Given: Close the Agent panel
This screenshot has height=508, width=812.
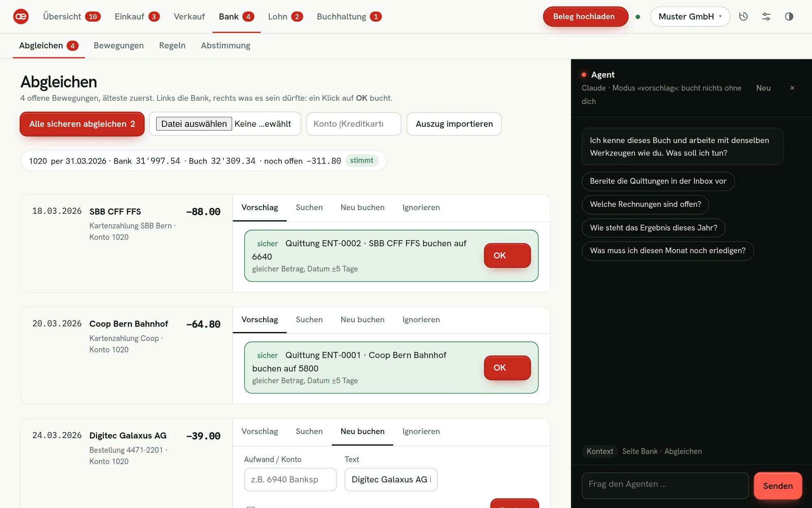Looking at the screenshot, I should click(792, 88).
